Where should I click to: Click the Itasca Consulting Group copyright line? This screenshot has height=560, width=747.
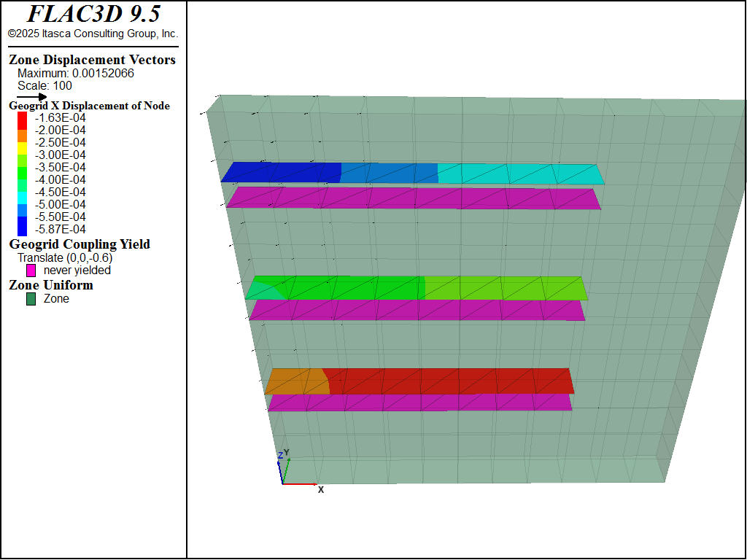[x=93, y=34]
